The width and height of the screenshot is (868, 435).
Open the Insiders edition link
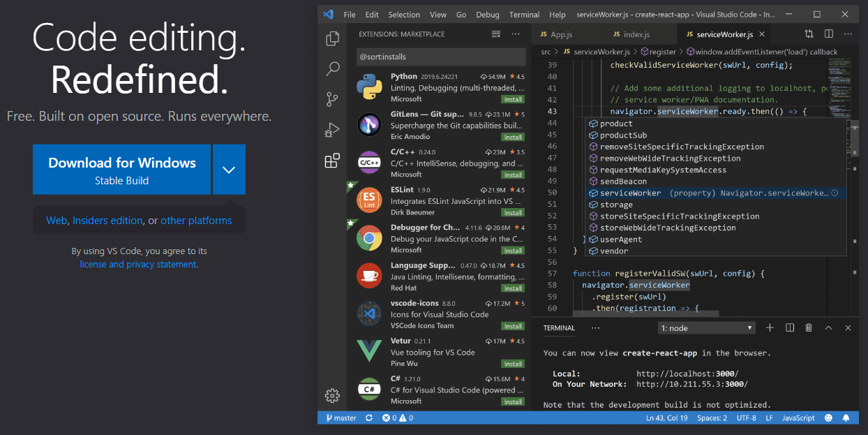click(107, 221)
